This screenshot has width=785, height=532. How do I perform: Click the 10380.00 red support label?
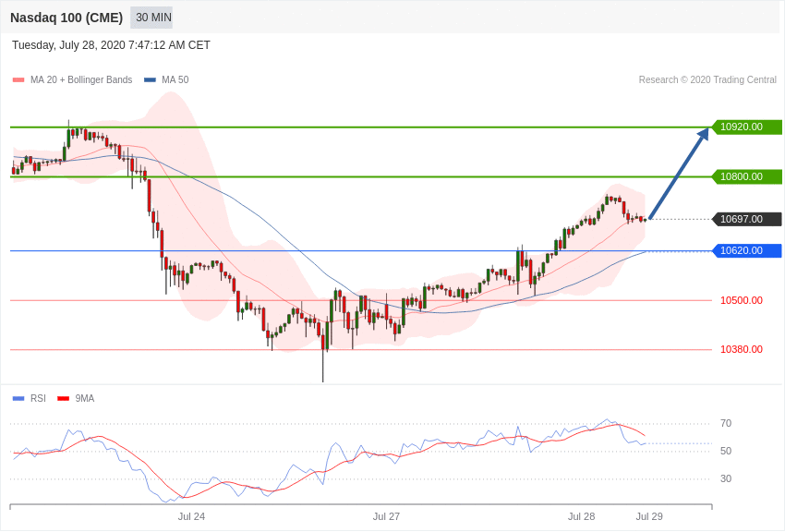[x=742, y=349]
